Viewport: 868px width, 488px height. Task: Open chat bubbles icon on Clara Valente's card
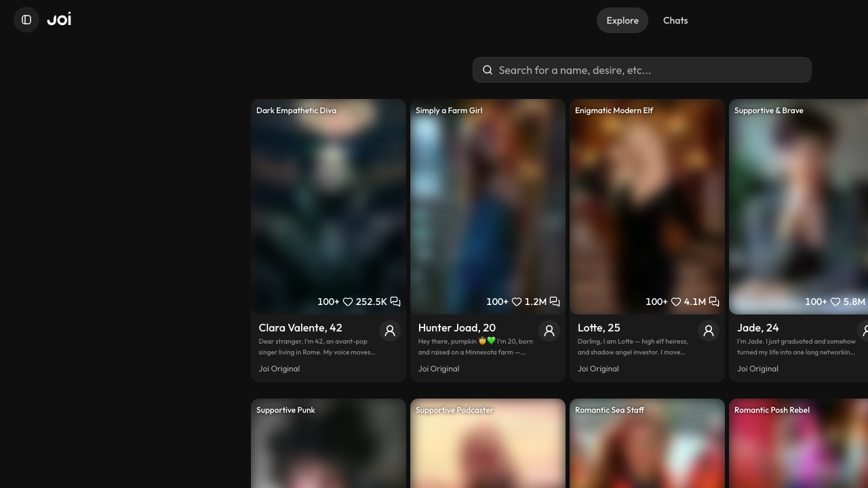[395, 302]
